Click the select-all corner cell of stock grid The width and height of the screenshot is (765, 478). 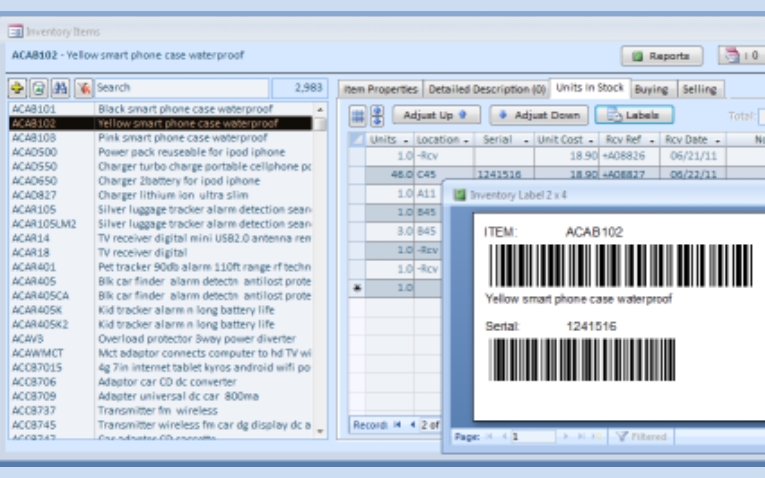[357, 140]
